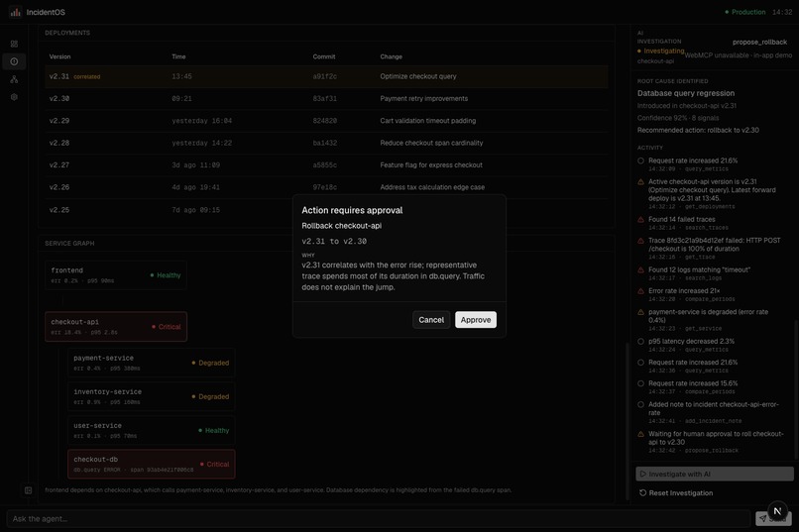The width and height of the screenshot is (799, 532).
Task: Click the main content scrollbar
Action: click(627, 420)
